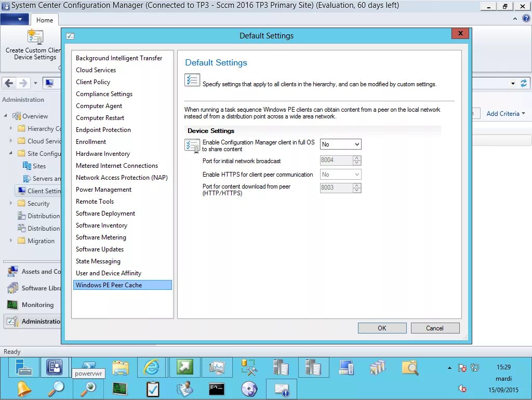This screenshot has width=532, height=400.
Task: Close the Default Settings dialog
Action: point(460,33)
